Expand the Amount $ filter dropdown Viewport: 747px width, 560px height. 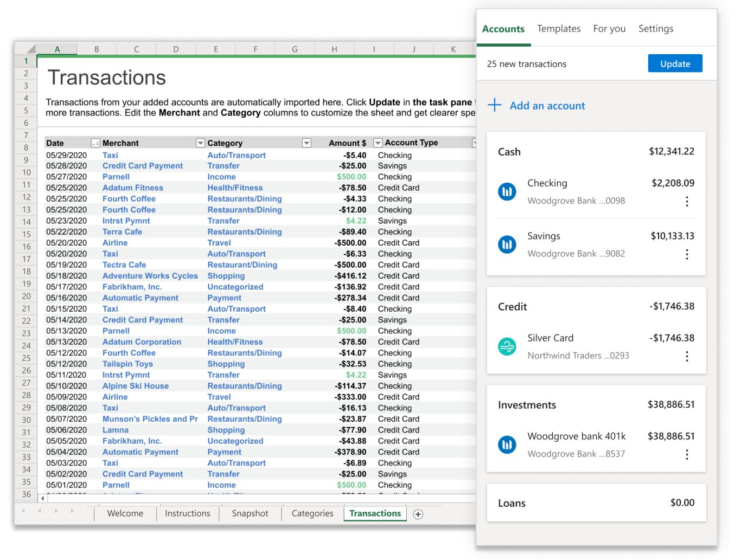tap(378, 143)
